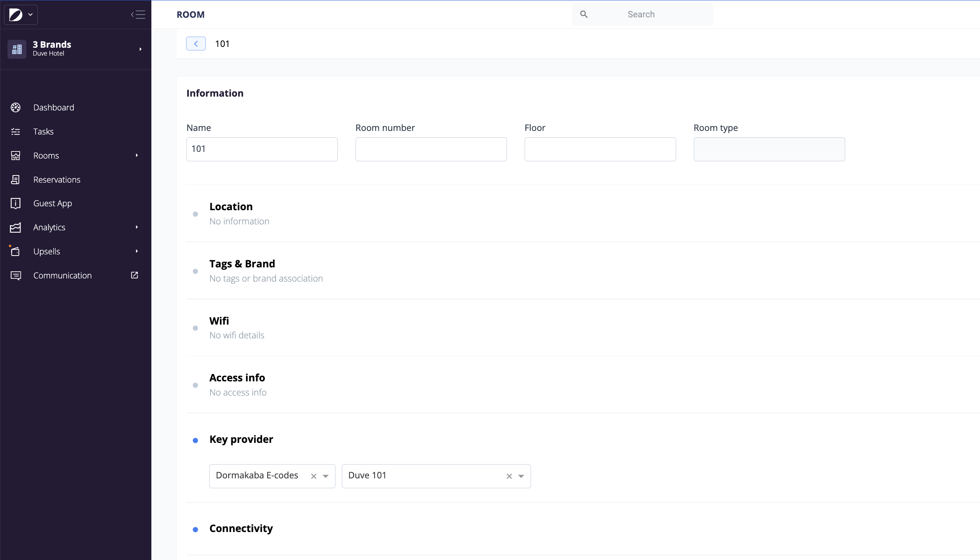The image size is (980, 560).
Task: Open the Dormakaba E-codes dropdown arrow
Action: (326, 476)
